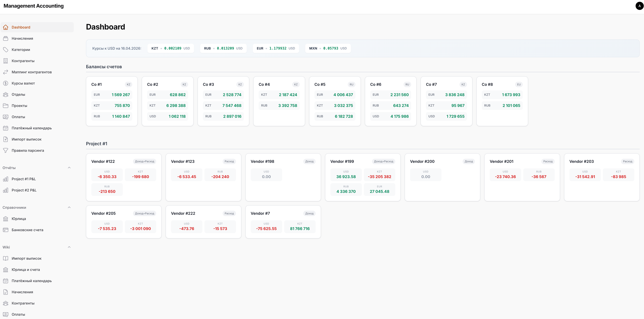Open Начисления via its sidebar icon
The height and width of the screenshot is (319, 644).
(x=5, y=39)
